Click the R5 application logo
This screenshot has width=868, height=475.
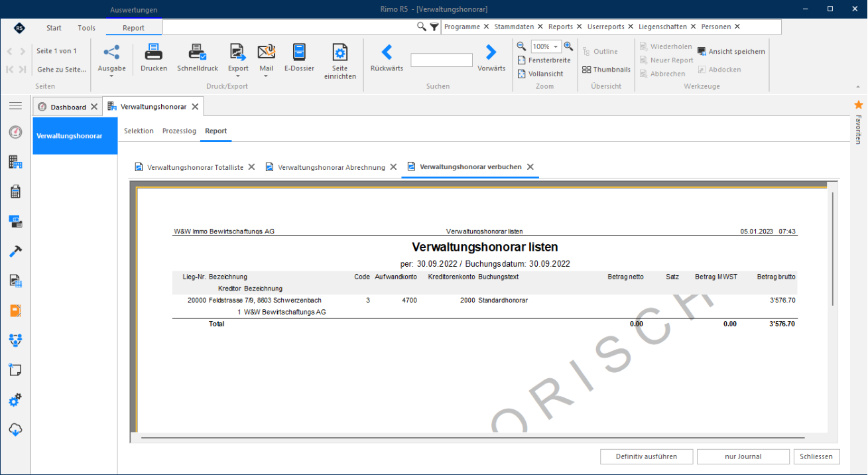19,28
